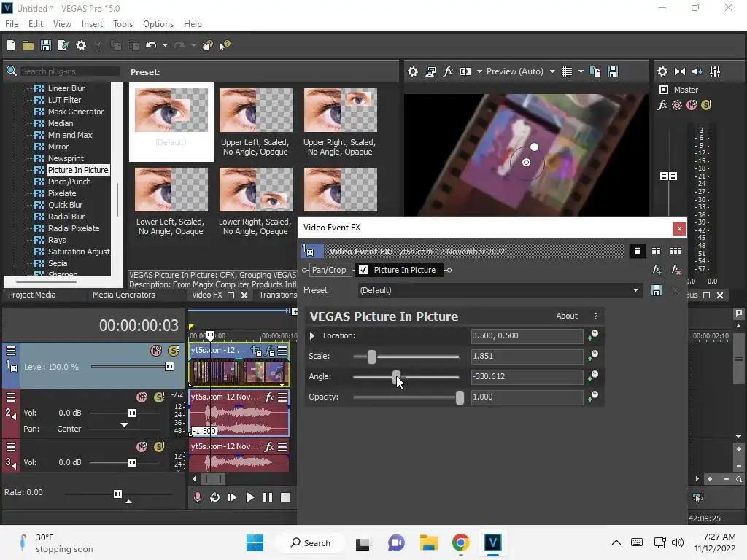The width and height of the screenshot is (747, 560).
Task: Open Master mixer faders icon
Action: (x=715, y=71)
